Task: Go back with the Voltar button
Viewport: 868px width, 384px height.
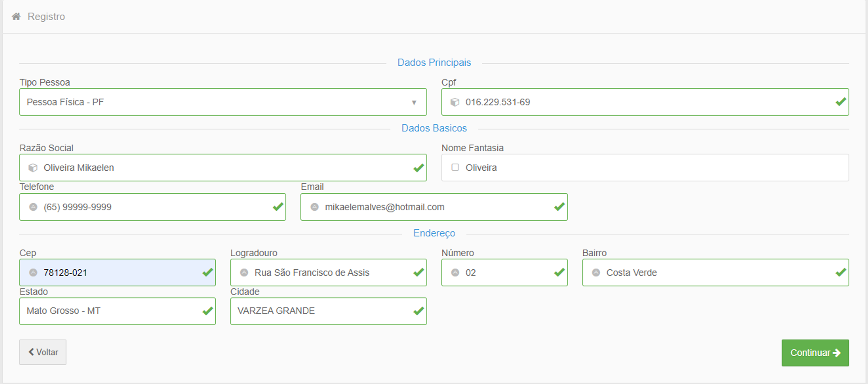Action: (43, 352)
